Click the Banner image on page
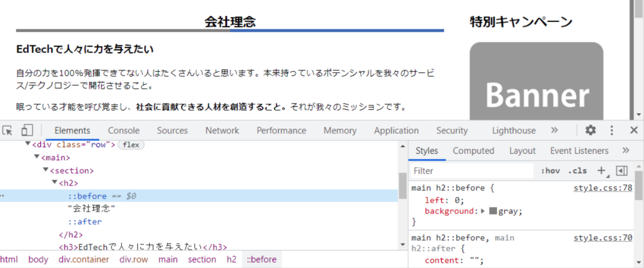644x268 pixels. (x=537, y=81)
